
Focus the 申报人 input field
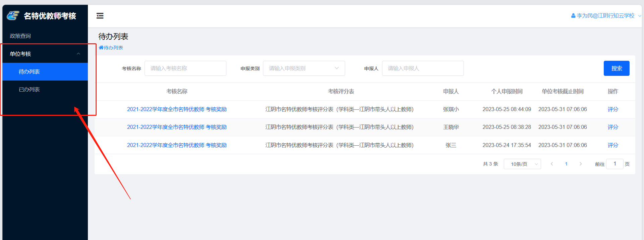pyautogui.click(x=423, y=68)
